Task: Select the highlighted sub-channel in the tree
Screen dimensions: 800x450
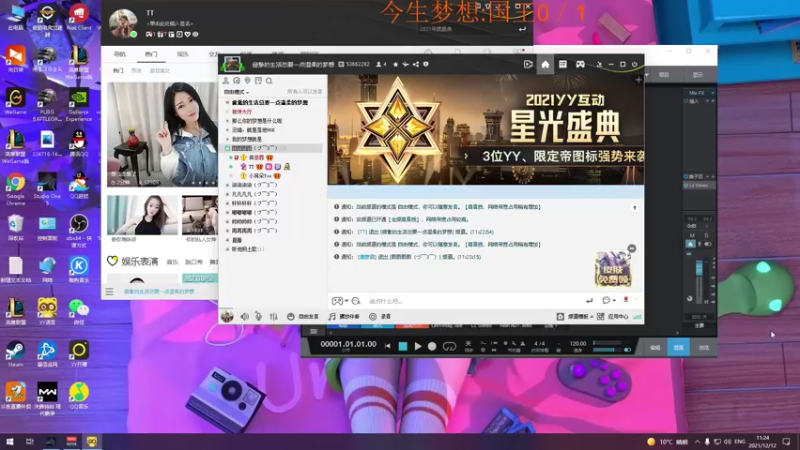Action: pos(272,148)
